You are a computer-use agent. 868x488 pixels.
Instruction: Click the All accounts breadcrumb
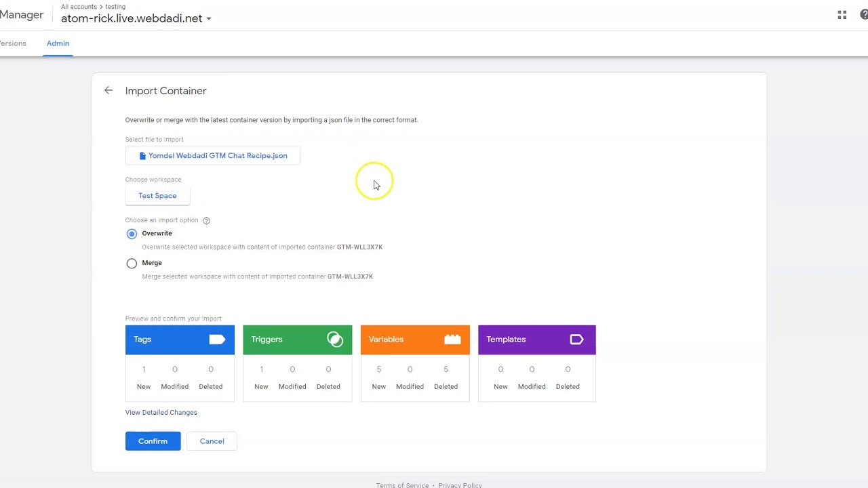[x=79, y=7]
